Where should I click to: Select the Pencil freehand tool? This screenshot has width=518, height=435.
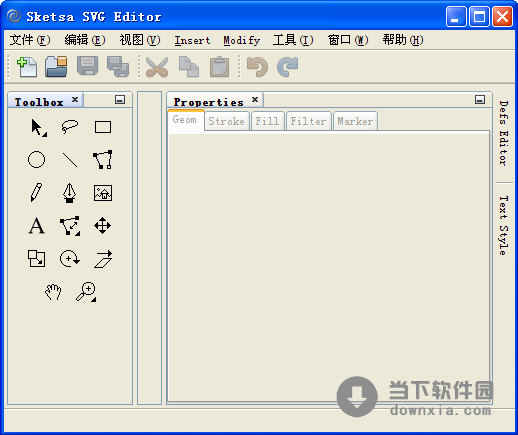tap(36, 192)
